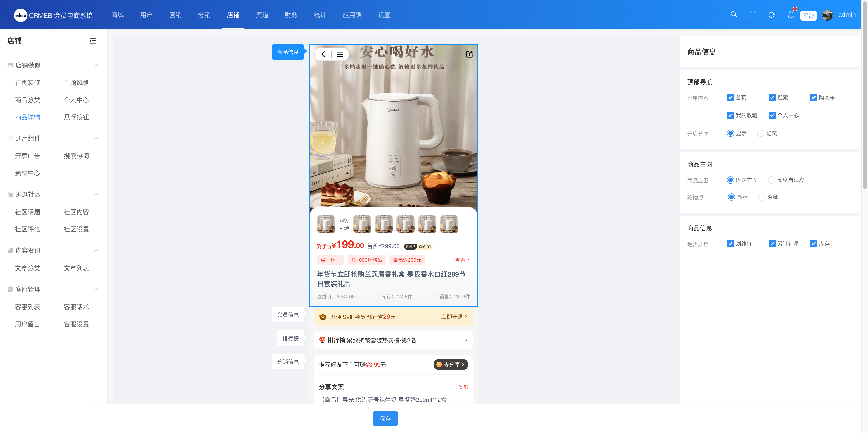Viewport: 868px width, 433px height.
Task: Collapse the 通用组件 section
Action: click(96, 139)
